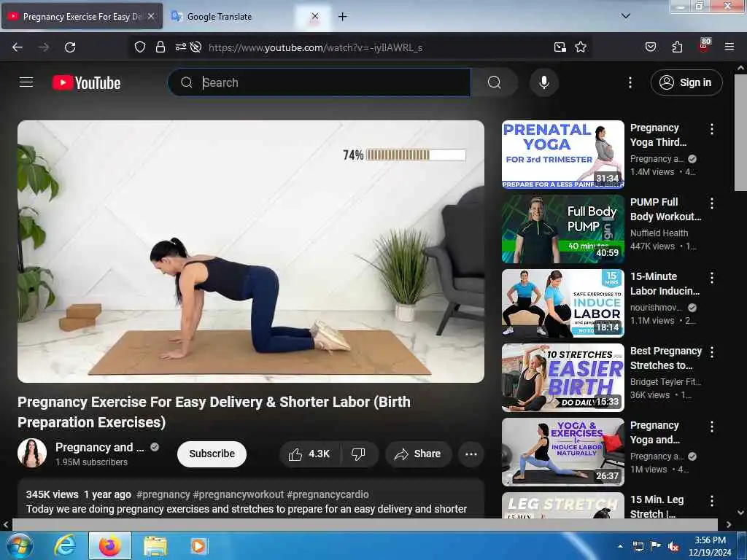Open Windows Explorer folder on taskbar
This screenshot has height=560, width=747.
coord(155,546)
